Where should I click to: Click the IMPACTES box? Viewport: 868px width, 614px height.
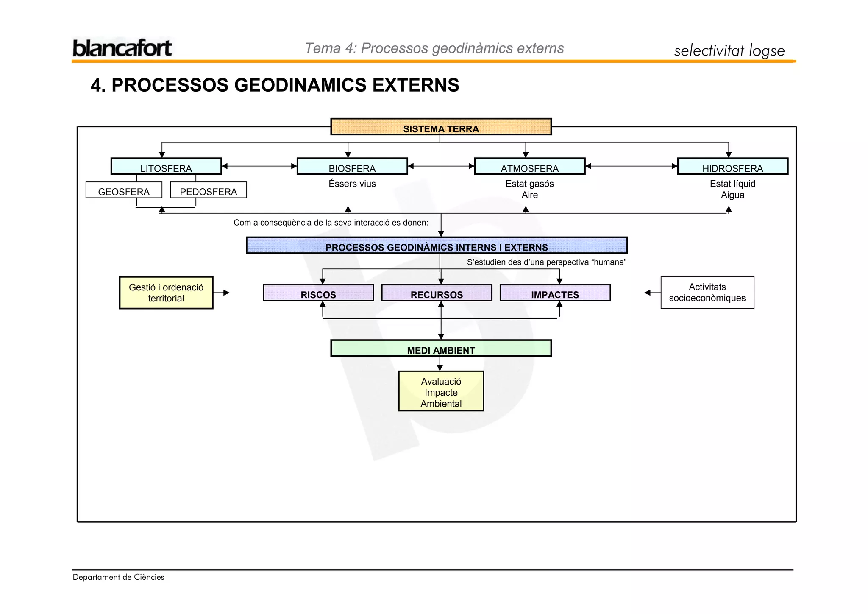(x=555, y=293)
